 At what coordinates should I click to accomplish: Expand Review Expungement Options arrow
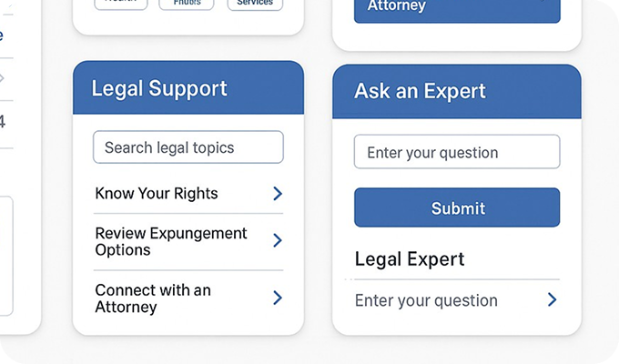click(278, 241)
